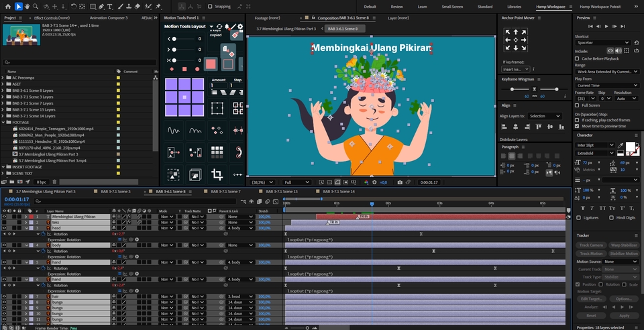Viewport: 644px width, 330px height.
Task: Select the Zoom tool in the toolbar
Action: (x=36, y=6)
